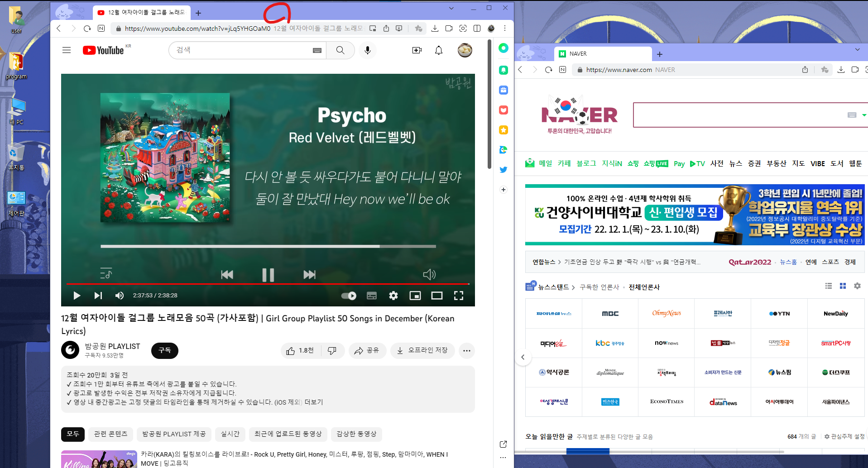Select 최근에 업로드된 동영상 chip
868x468 pixels.
click(288, 434)
